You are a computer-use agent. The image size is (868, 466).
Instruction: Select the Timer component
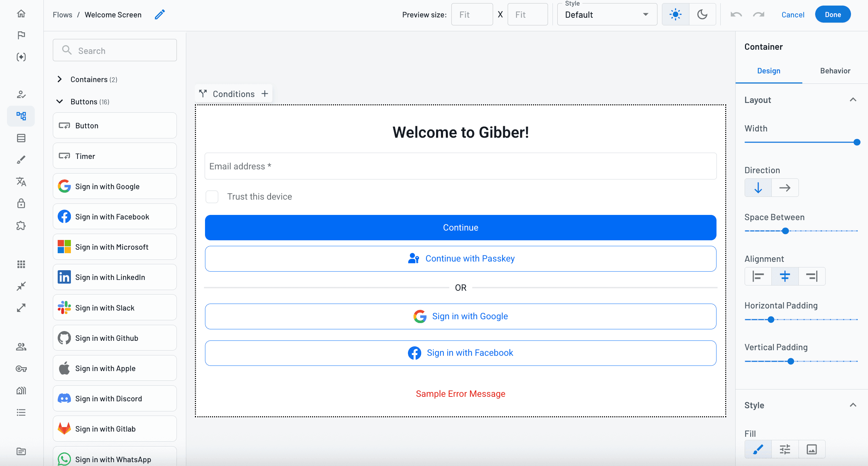pyautogui.click(x=115, y=156)
